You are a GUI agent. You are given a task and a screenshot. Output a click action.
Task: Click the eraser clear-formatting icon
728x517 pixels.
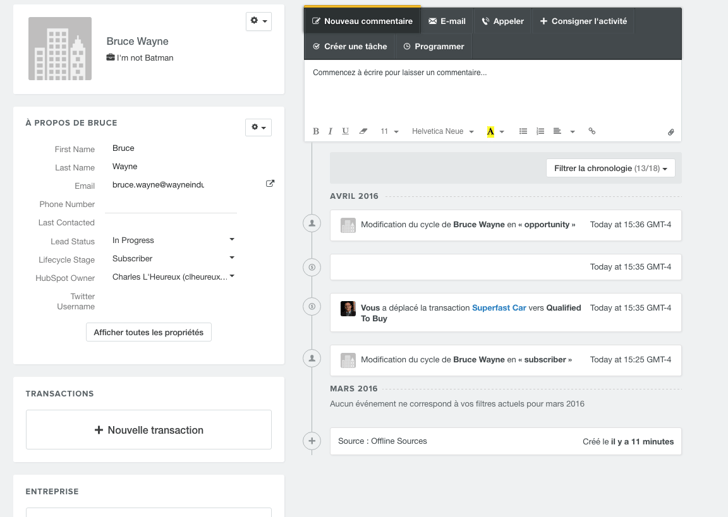[x=363, y=131]
